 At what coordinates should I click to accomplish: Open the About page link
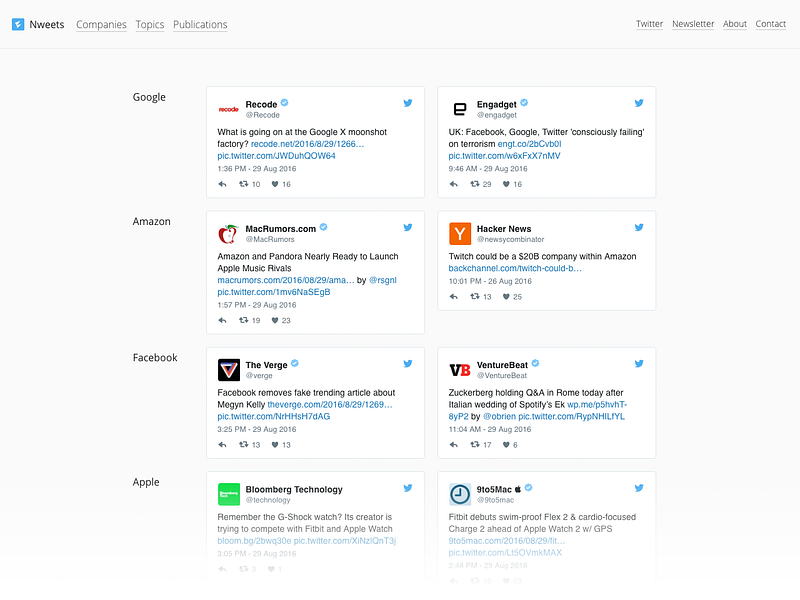pos(735,24)
